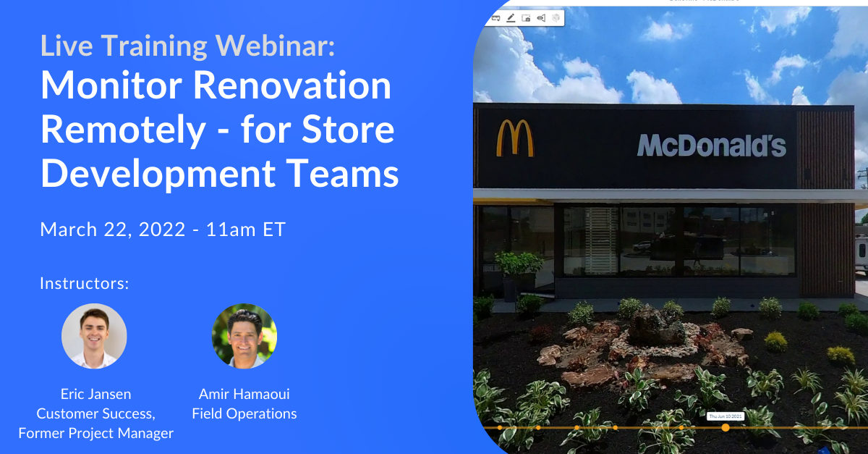
Task: Select the large highlighted timeline marker
Action: point(726,427)
